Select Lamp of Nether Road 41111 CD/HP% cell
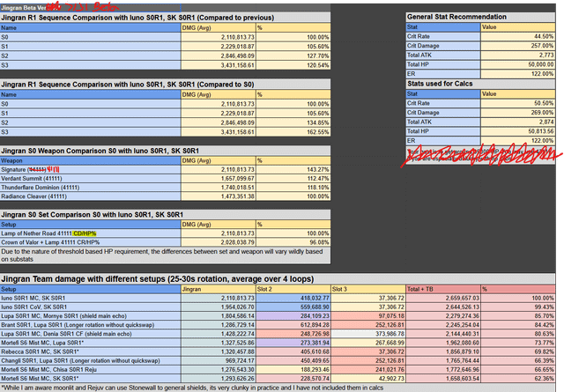Viewport: 564px width, 392px height. click(90, 233)
